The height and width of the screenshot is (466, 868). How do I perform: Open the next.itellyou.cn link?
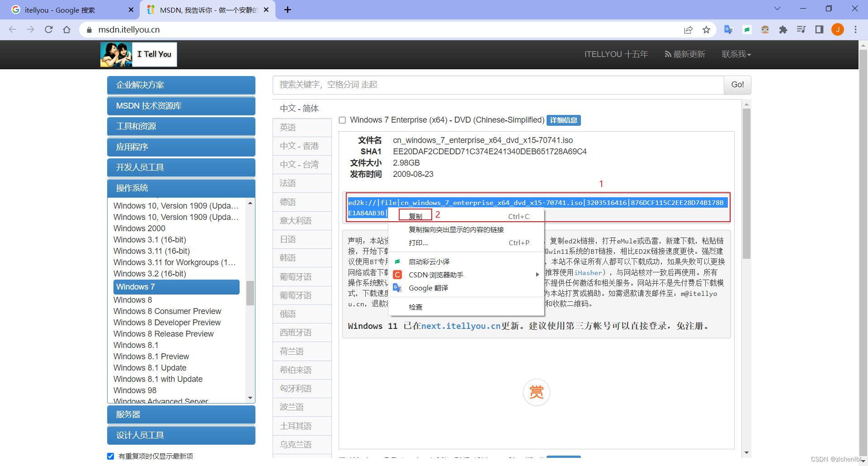[461, 326]
